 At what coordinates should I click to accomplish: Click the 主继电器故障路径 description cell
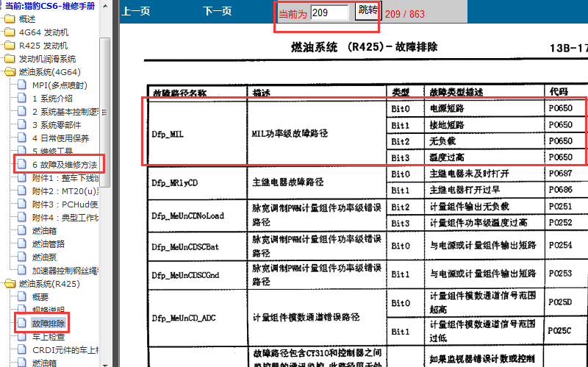coord(317,182)
